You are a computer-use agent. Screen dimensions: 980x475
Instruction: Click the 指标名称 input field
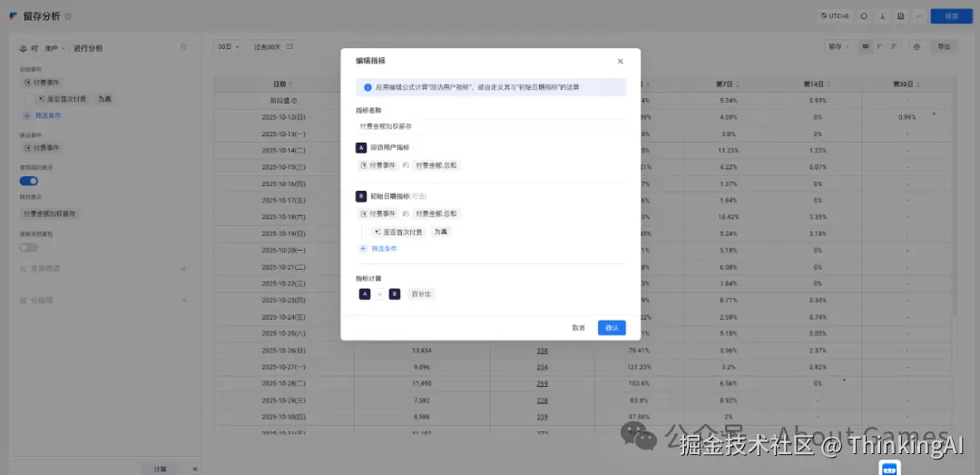coord(491,126)
